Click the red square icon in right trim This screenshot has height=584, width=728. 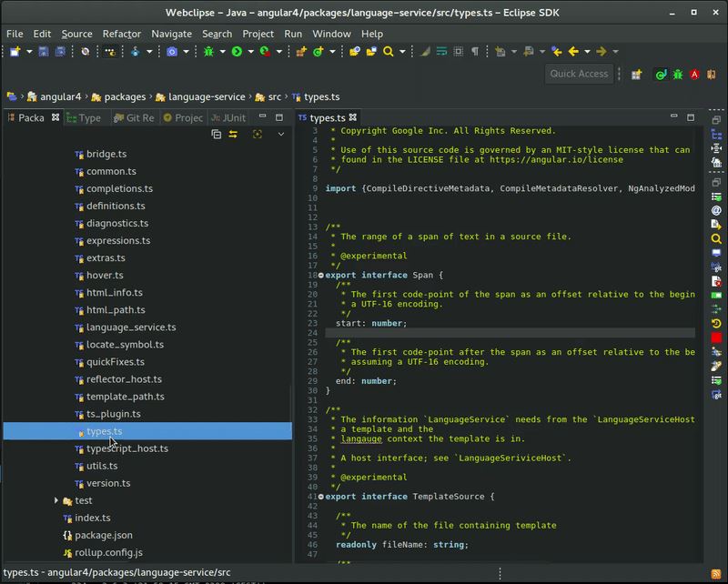pos(716,338)
